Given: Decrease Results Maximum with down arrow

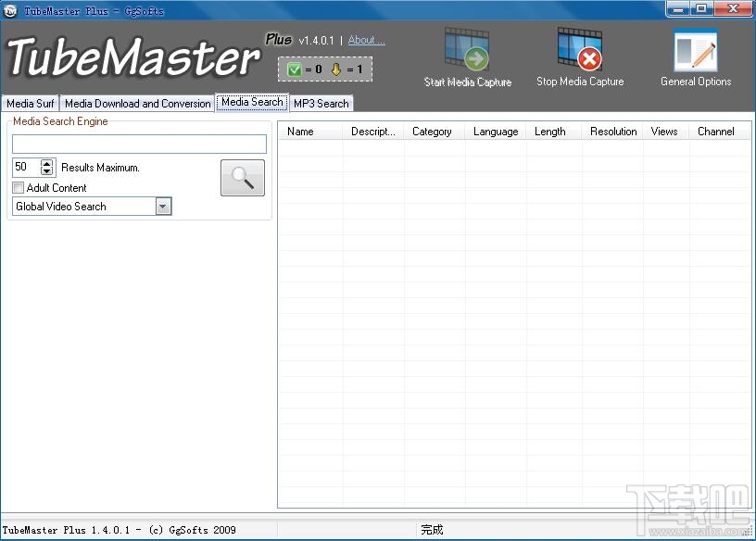Looking at the screenshot, I should click(x=46, y=171).
